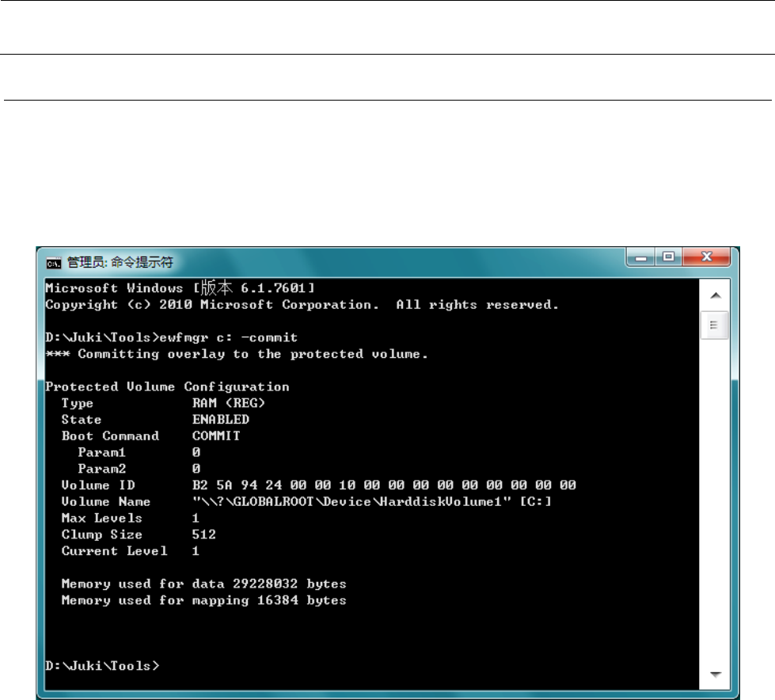Click the HarddiskVolume1 volume name text
This screenshot has height=700, width=775.
pos(372,501)
